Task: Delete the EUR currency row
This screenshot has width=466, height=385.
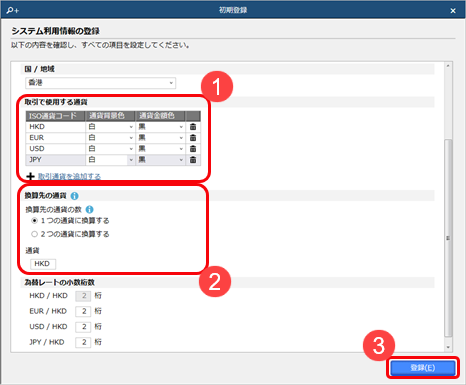Action: (193, 138)
